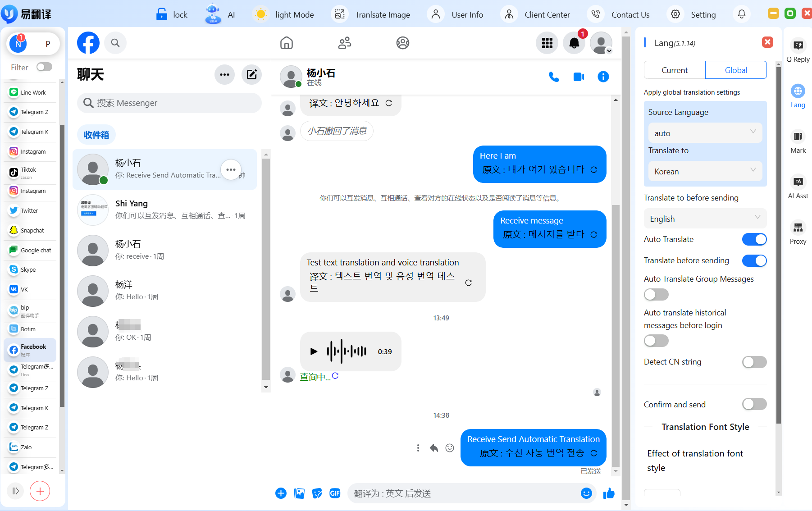The height and width of the screenshot is (511, 812).
Task: Open message more options three dots
Action: point(418,448)
